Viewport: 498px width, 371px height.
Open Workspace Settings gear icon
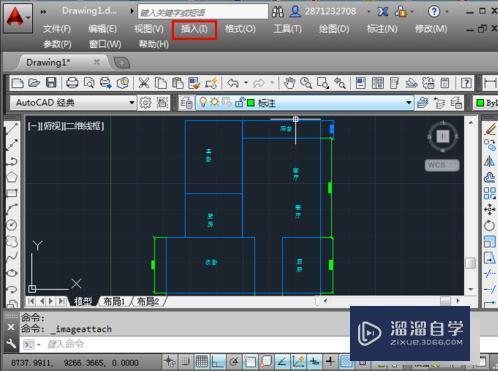[x=145, y=103]
